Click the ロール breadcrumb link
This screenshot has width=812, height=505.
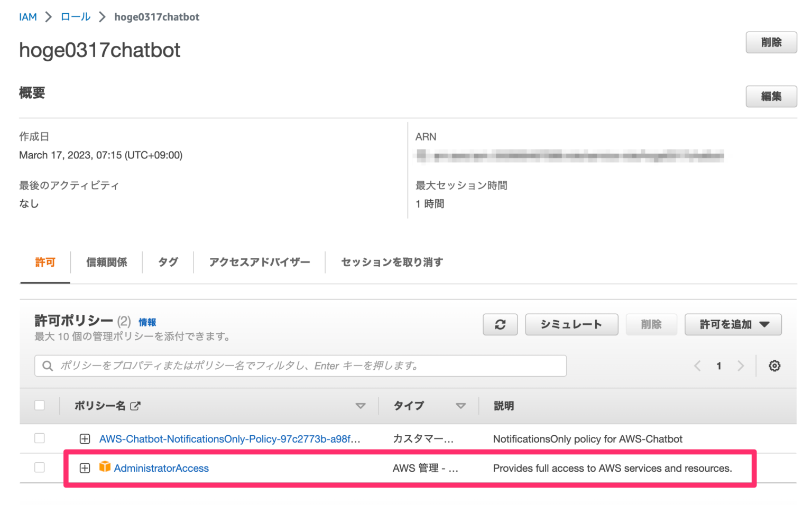tap(74, 16)
